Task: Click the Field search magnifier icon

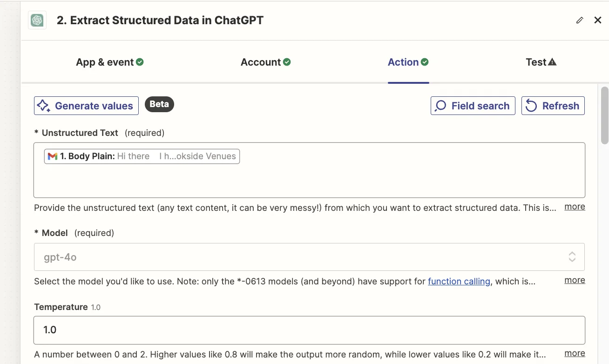Action: coord(440,106)
